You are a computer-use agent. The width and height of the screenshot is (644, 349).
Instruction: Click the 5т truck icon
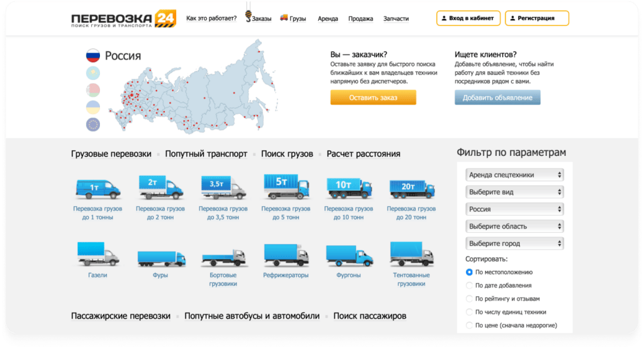point(286,187)
